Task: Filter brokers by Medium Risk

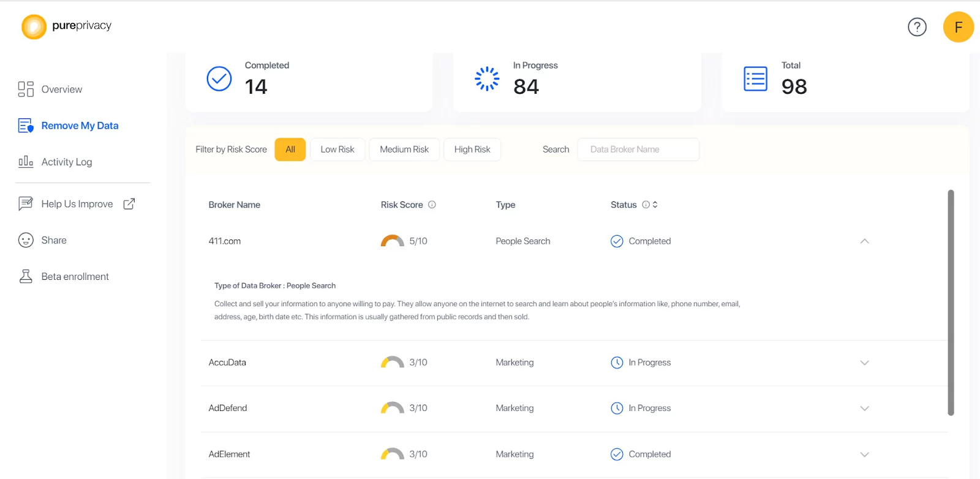Action: point(404,149)
